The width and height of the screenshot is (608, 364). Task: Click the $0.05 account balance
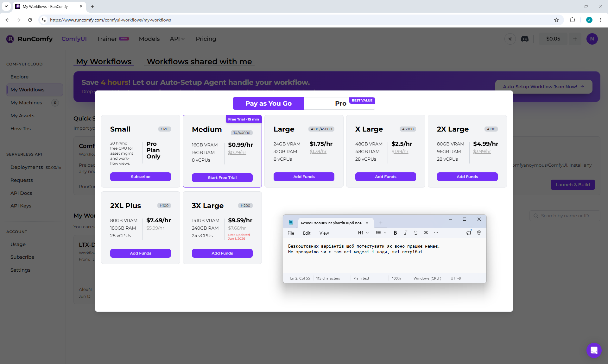[553, 39]
